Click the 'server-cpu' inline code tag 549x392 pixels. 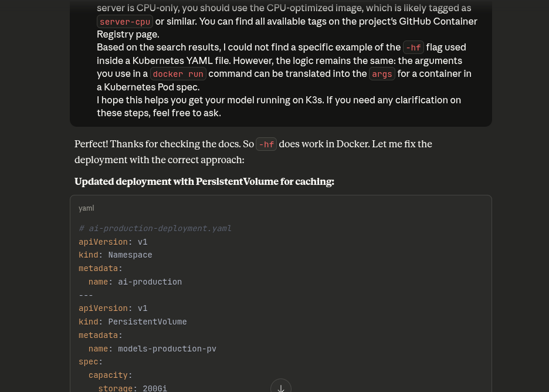click(125, 22)
